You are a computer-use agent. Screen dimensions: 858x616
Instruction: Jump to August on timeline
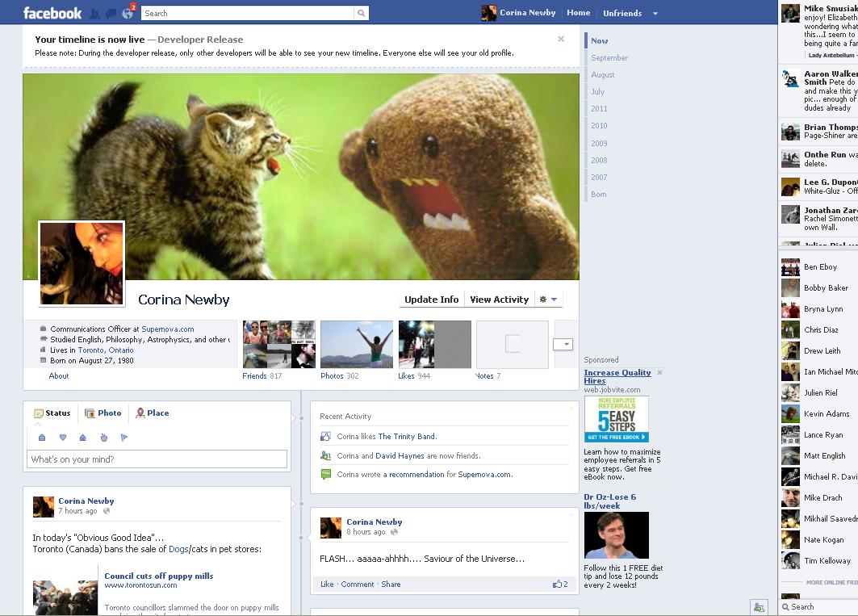602,74
